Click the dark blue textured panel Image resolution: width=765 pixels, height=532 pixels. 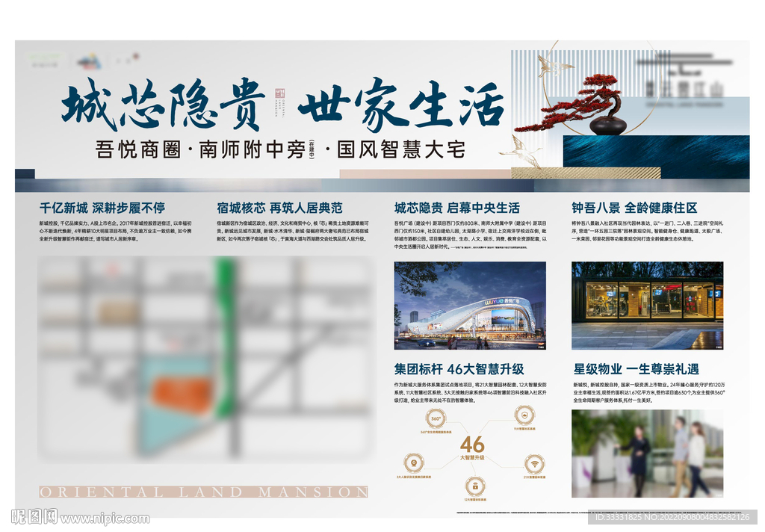tap(656, 157)
